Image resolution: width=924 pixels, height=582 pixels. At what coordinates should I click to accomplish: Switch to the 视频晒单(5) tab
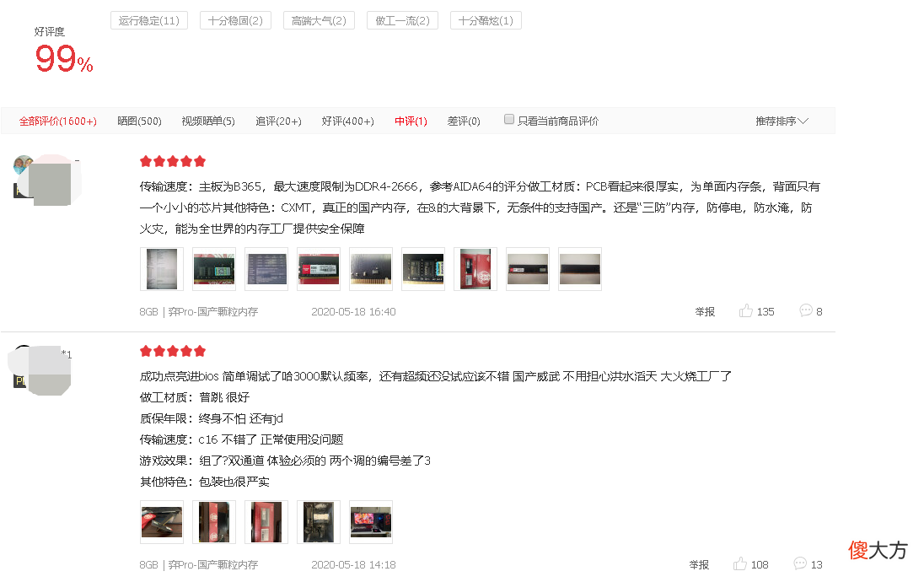coord(208,121)
